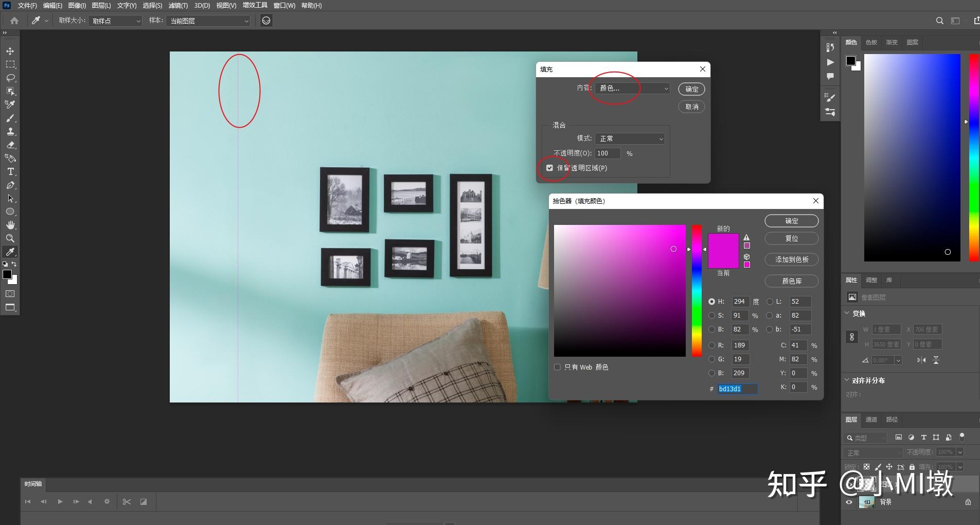Open the Actions panel play icon
Screen dimensions: 980x525
(x=830, y=62)
